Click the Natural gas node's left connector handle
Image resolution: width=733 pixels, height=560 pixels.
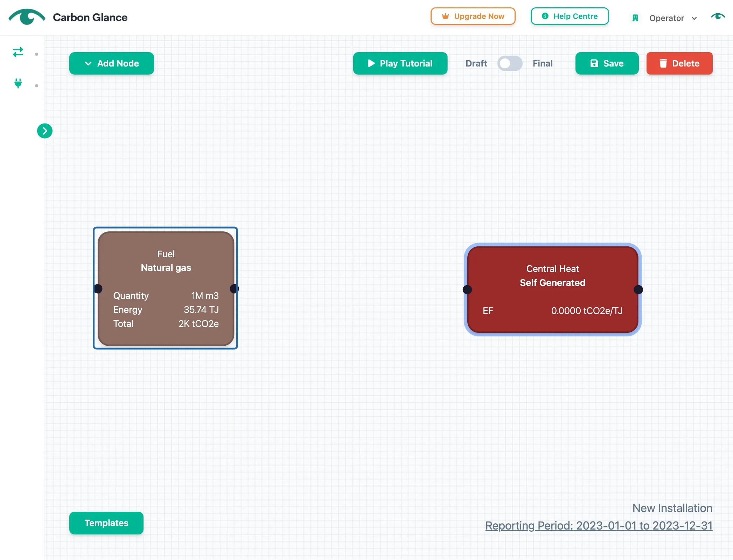[x=98, y=289]
